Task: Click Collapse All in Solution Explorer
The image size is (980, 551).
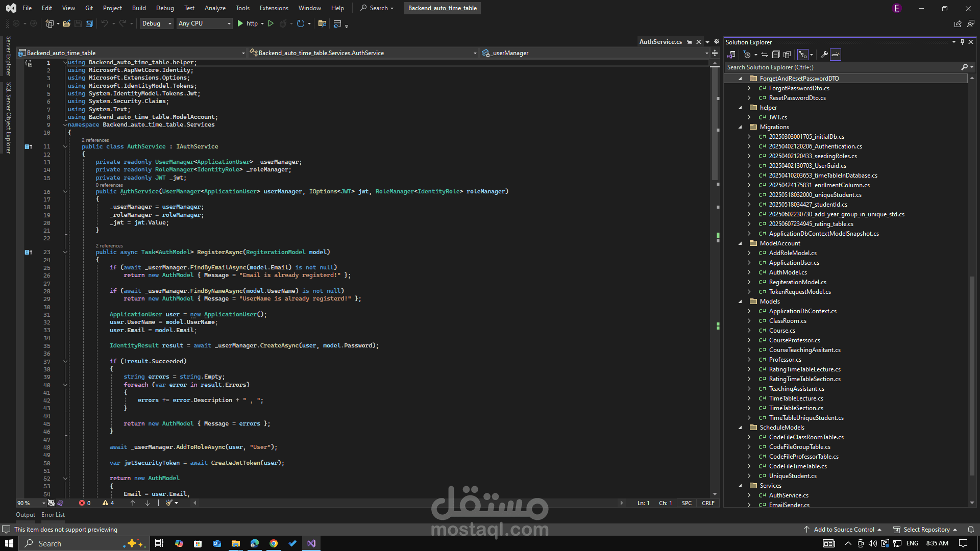Action: pyautogui.click(x=776, y=55)
